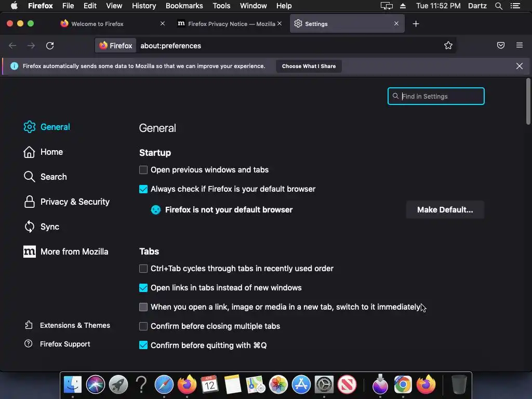Open Privacy & Security settings

coord(66,202)
